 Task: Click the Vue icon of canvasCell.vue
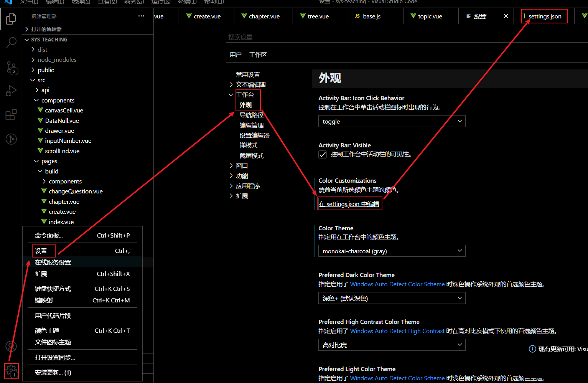[x=40, y=110]
